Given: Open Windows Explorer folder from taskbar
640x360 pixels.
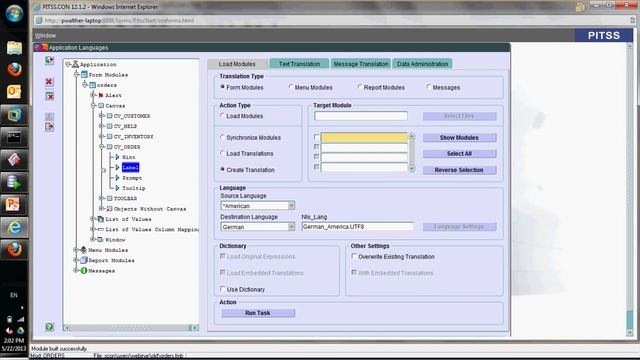Looking at the screenshot, I should tap(14, 48).
